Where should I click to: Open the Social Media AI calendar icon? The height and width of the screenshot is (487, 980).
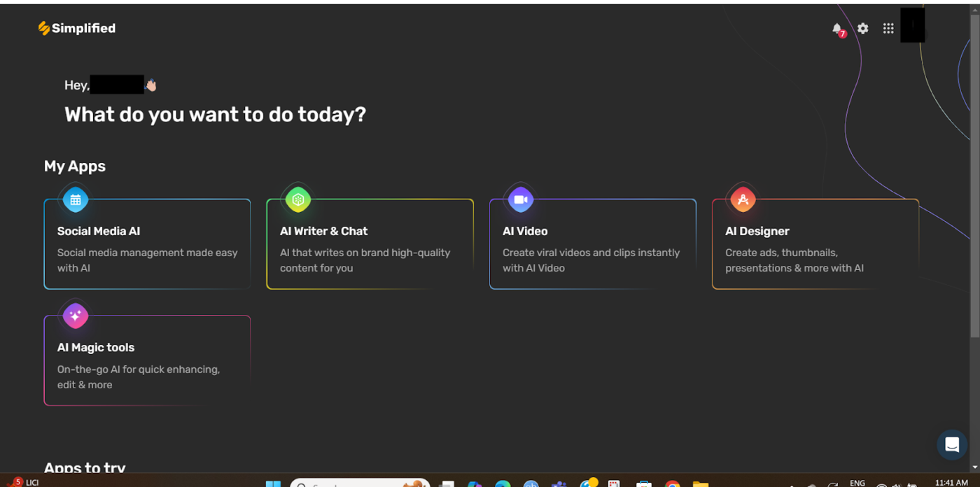[x=75, y=199]
